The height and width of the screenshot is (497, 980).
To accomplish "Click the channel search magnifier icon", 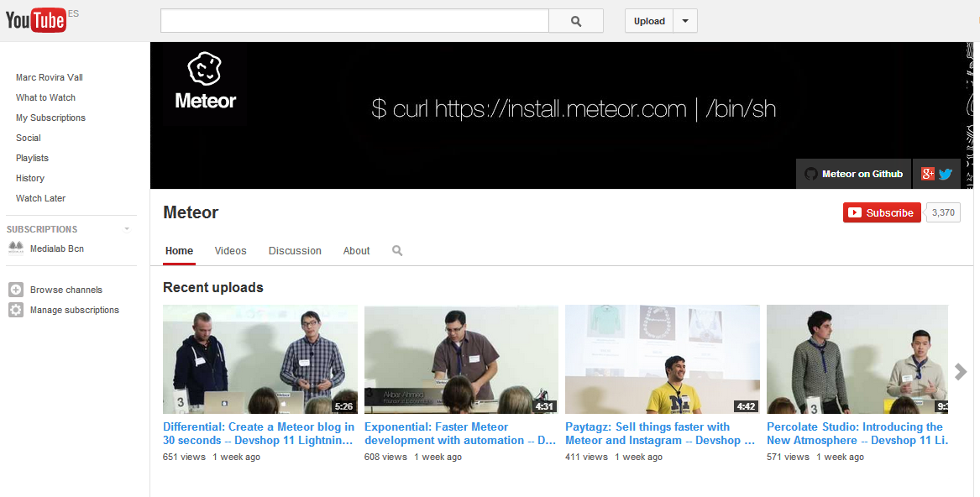I will [397, 251].
